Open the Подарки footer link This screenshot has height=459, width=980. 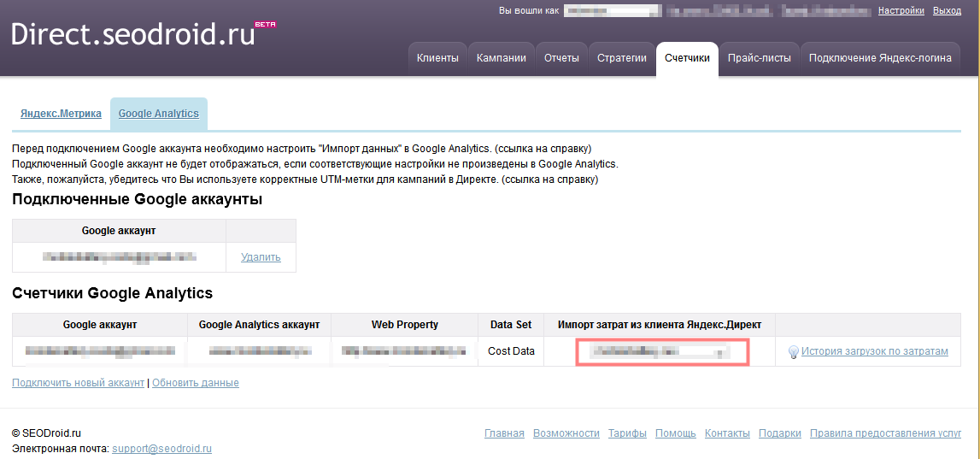(780, 433)
